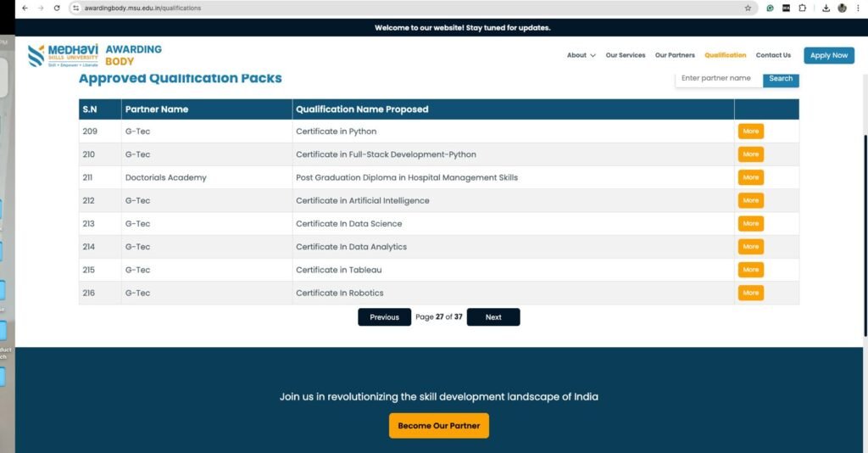Click More for Certificate in Python
Screen dimensions: 868x453
coord(751,131)
